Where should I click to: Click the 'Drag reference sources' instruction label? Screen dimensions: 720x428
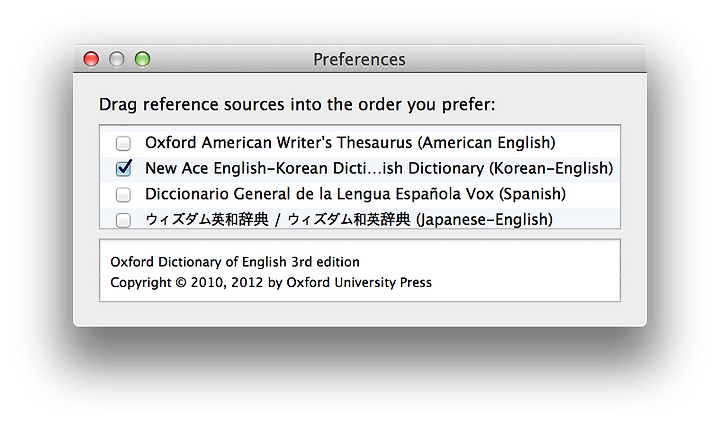[297, 105]
